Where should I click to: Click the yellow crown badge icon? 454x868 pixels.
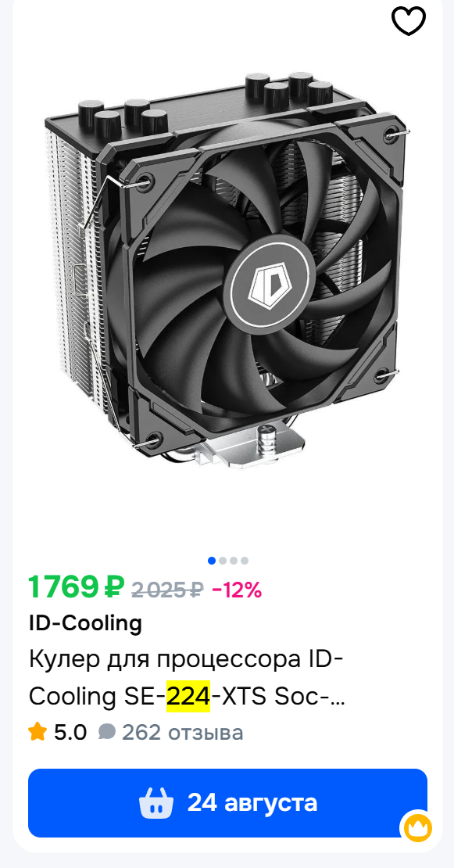417,828
